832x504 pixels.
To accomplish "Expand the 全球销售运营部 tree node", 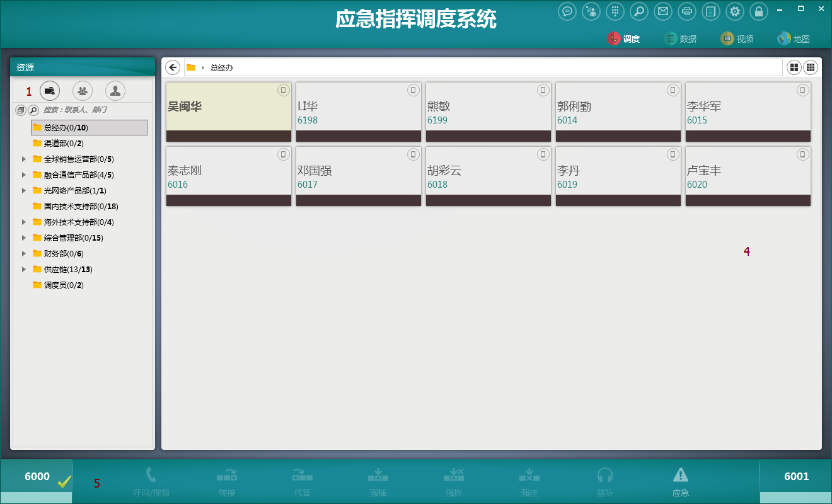I will tap(24, 159).
